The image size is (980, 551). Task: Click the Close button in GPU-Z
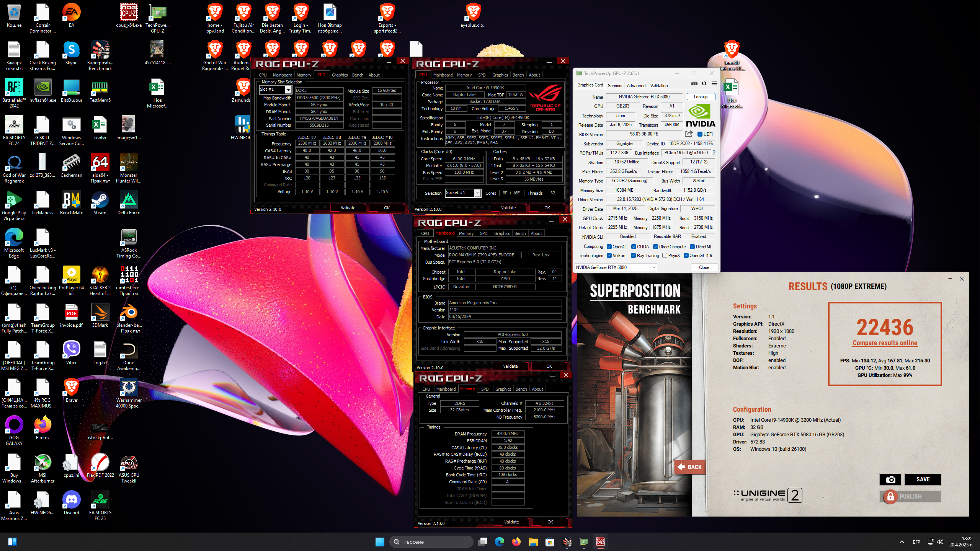point(704,267)
